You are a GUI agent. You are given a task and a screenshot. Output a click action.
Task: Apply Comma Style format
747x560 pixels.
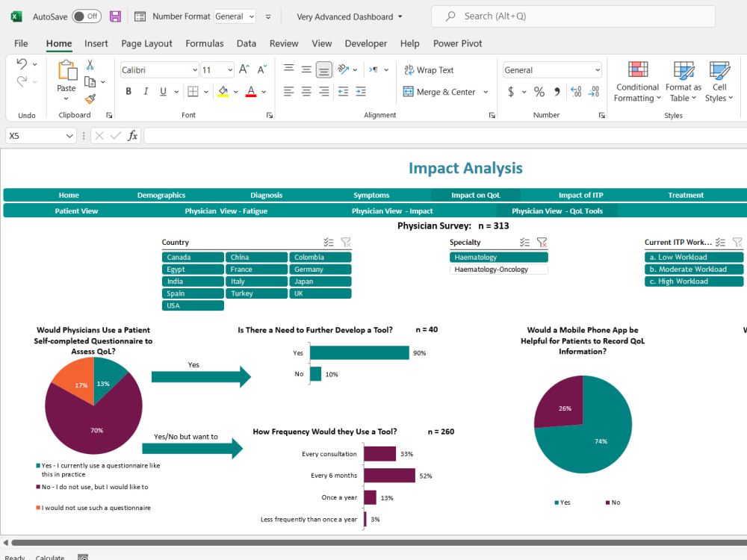click(557, 91)
